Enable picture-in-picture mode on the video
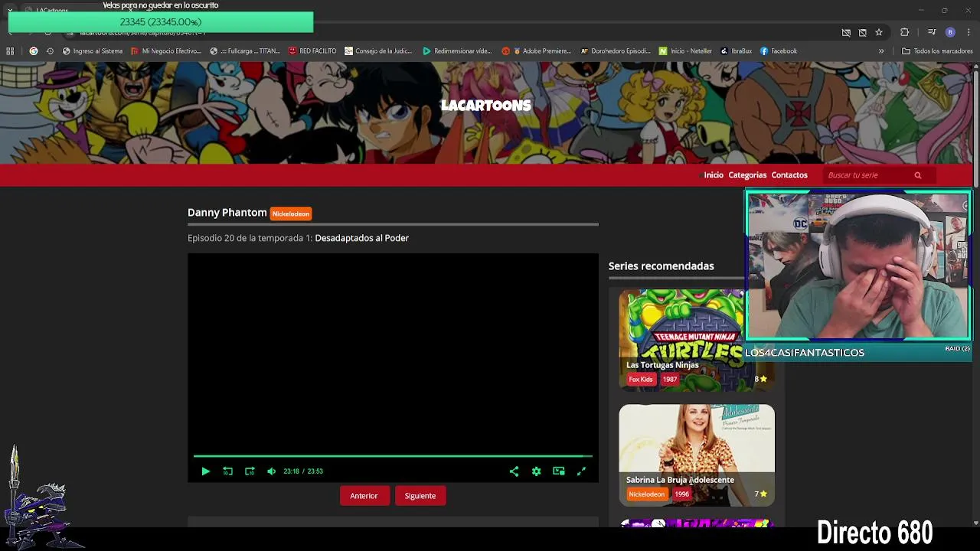The height and width of the screenshot is (551, 980). click(x=559, y=471)
